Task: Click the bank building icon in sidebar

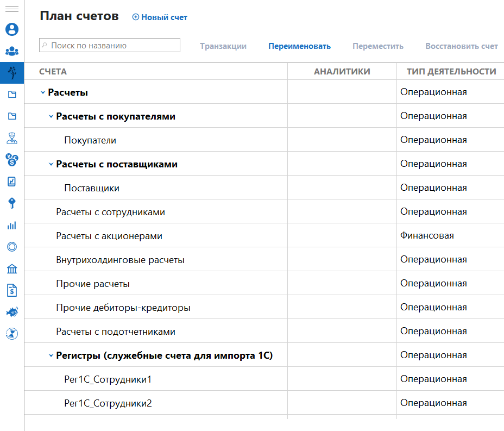Action: 11,268
